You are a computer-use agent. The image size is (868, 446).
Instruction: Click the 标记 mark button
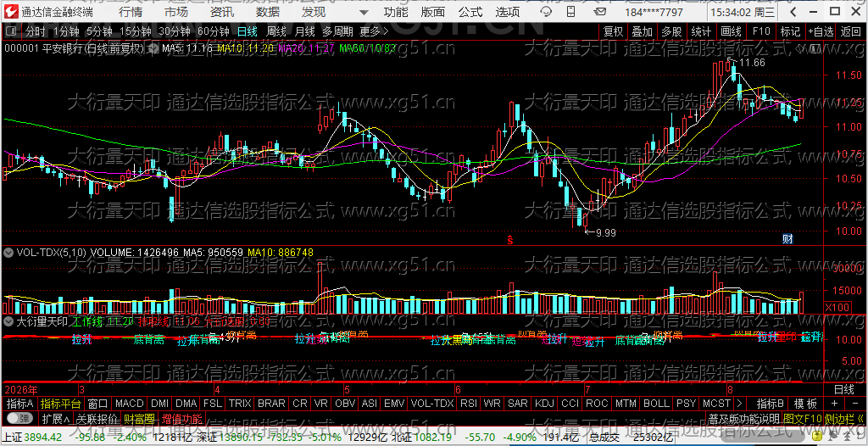(790, 31)
